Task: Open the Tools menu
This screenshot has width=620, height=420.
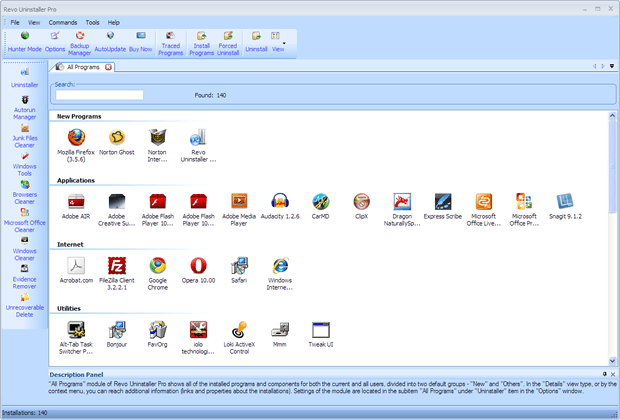Action: tap(92, 21)
